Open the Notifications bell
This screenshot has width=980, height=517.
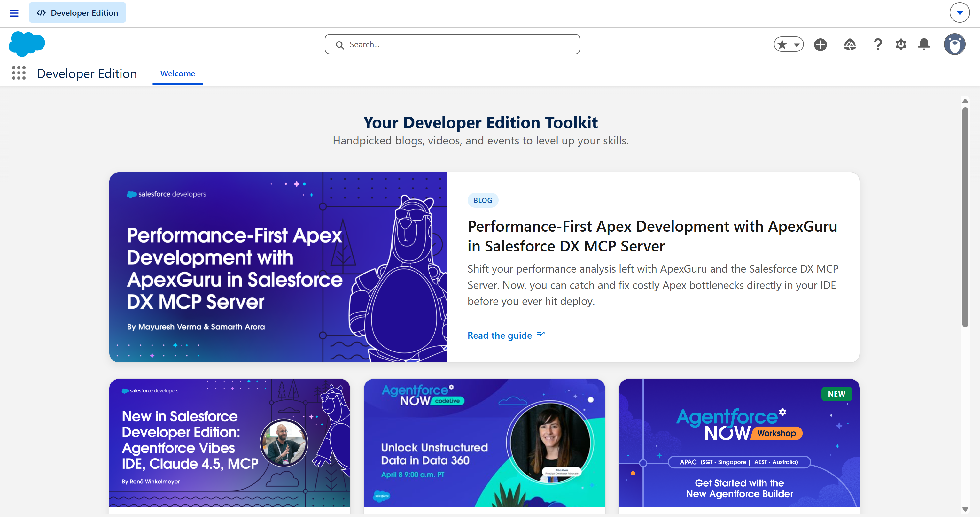pos(924,44)
